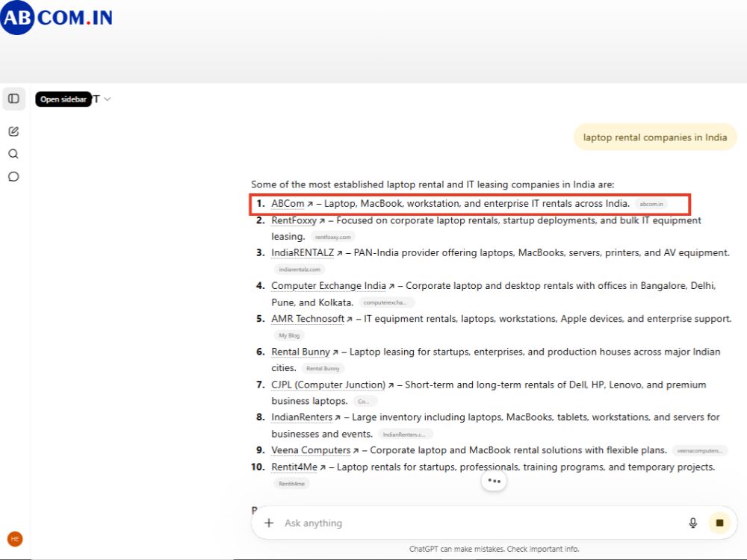Stop generating with the square button
Screen dimensions: 747x560
(719, 523)
